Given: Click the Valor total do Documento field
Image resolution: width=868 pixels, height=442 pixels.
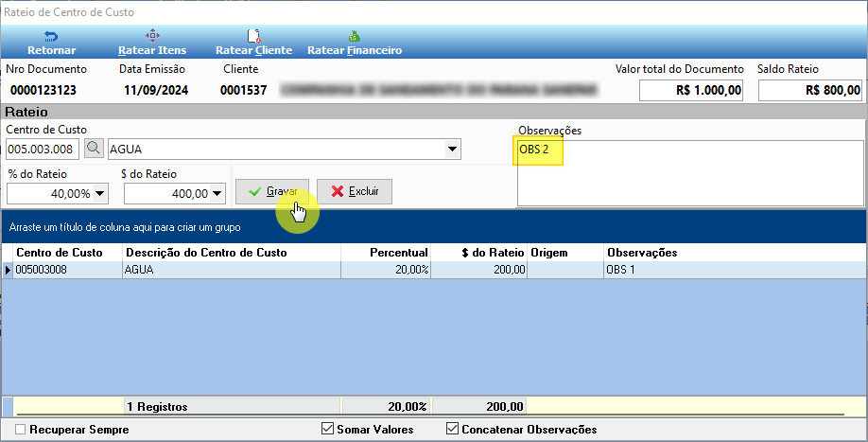Looking at the screenshot, I should (x=691, y=90).
